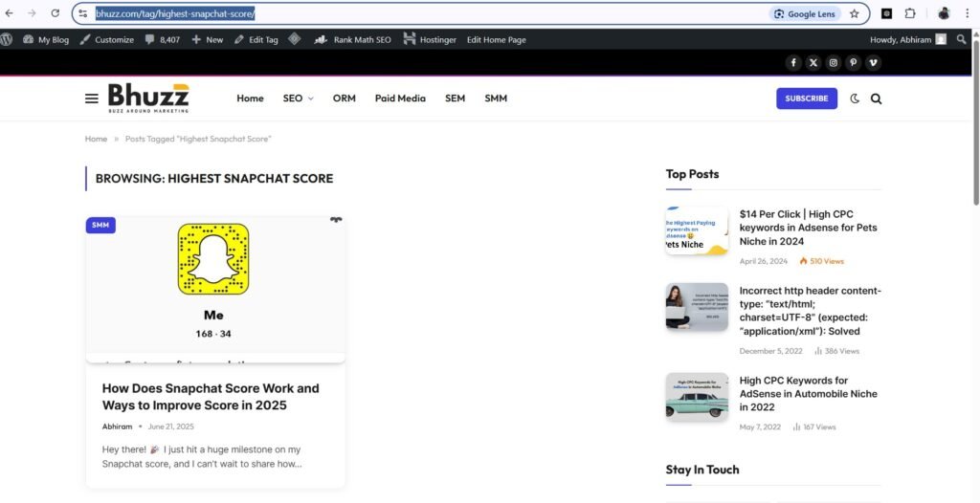980x503 pixels.
Task: Click the Bhuzz site logo
Action: point(148,98)
